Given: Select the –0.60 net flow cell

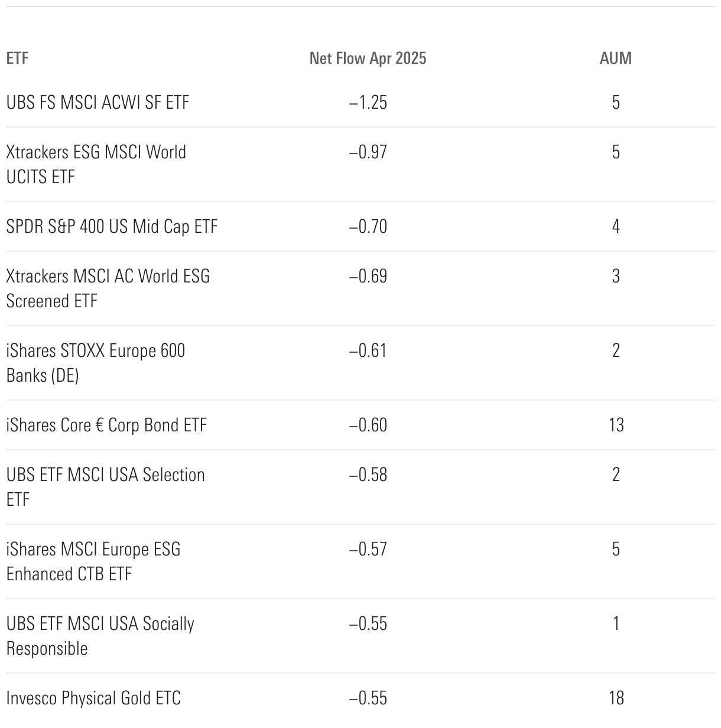Looking at the screenshot, I should [x=368, y=425].
